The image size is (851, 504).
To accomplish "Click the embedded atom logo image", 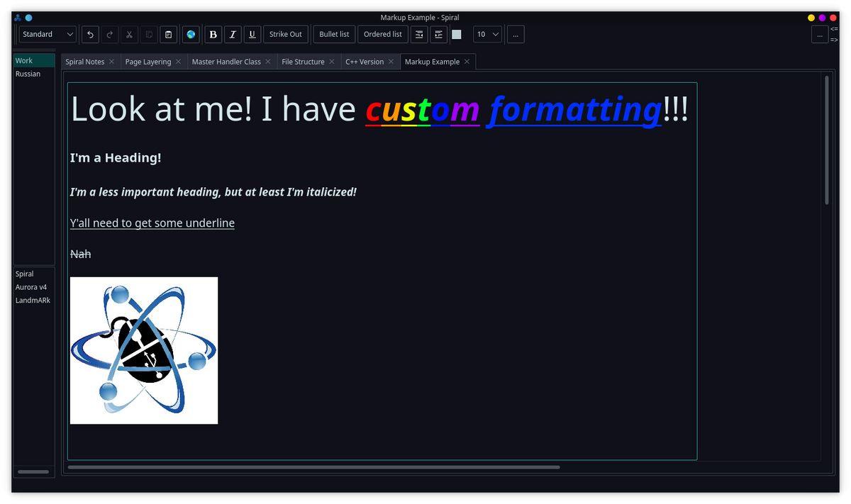I will pyautogui.click(x=144, y=350).
